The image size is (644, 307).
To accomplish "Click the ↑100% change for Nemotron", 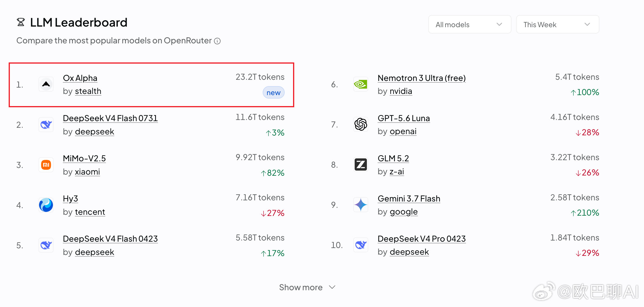I will [585, 93].
